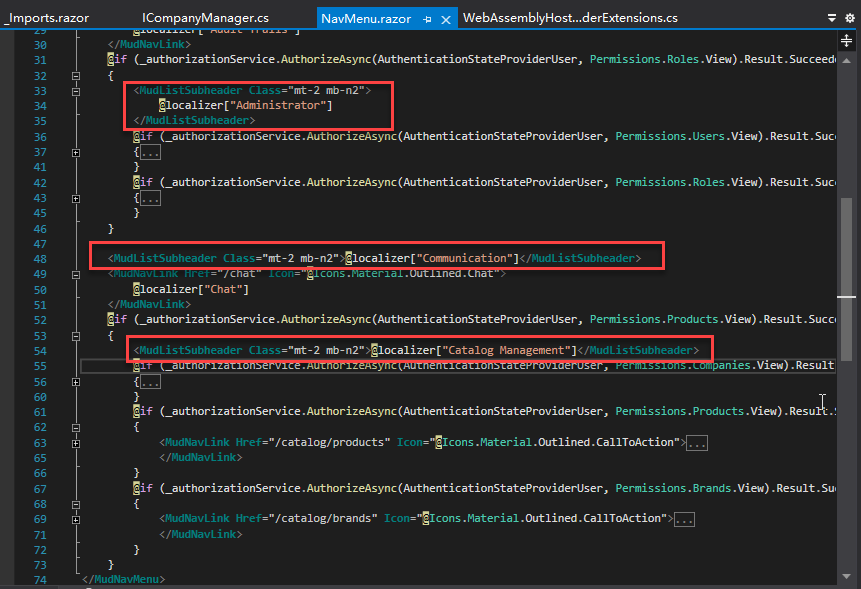Expand the collapsed ellipsis after CallToAction on line 63

[697, 441]
